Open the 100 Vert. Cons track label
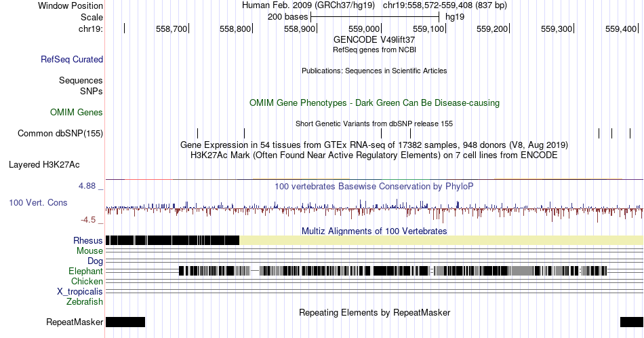Viewport: 644px width, 338px height. tap(38, 203)
